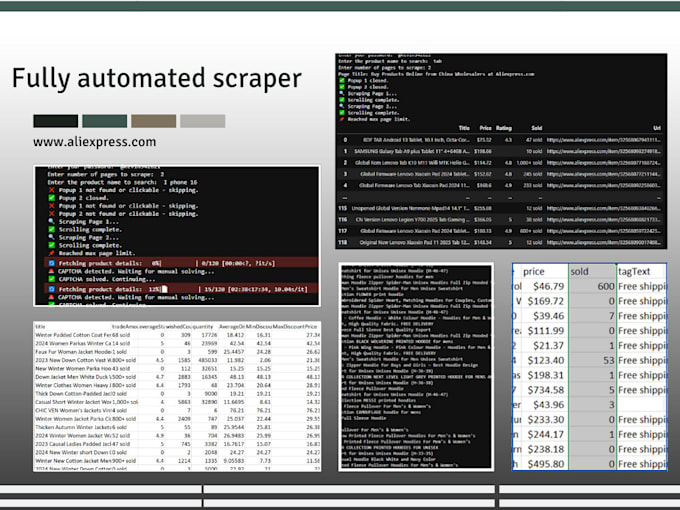The width and height of the screenshot is (680, 510).
Task: Click the $495.80 price cell
Action: click(x=546, y=464)
